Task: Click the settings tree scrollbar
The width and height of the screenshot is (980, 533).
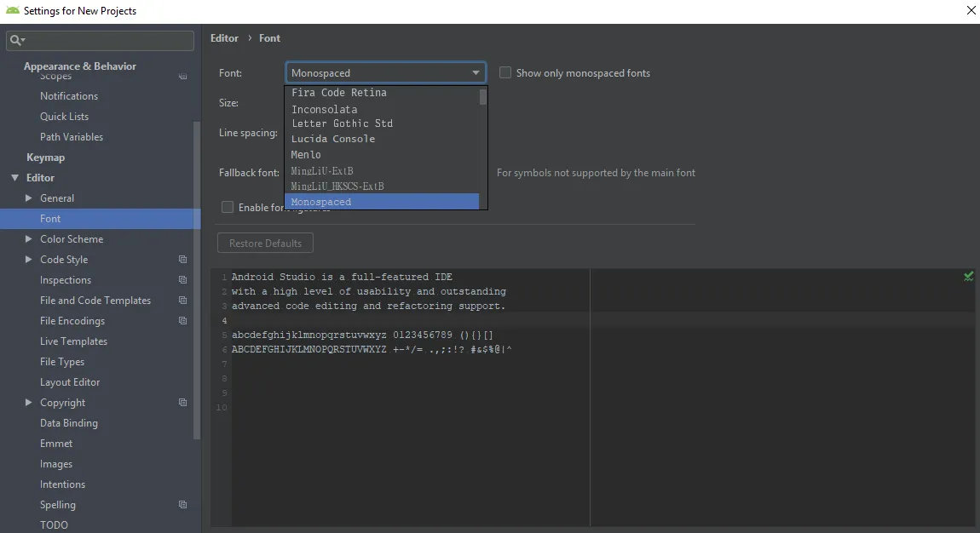Action: point(197,279)
